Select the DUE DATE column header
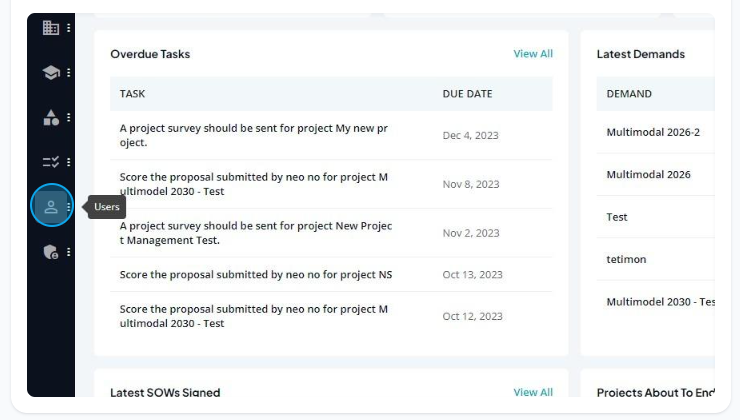The width and height of the screenshot is (740, 420). (x=467, y=94)
